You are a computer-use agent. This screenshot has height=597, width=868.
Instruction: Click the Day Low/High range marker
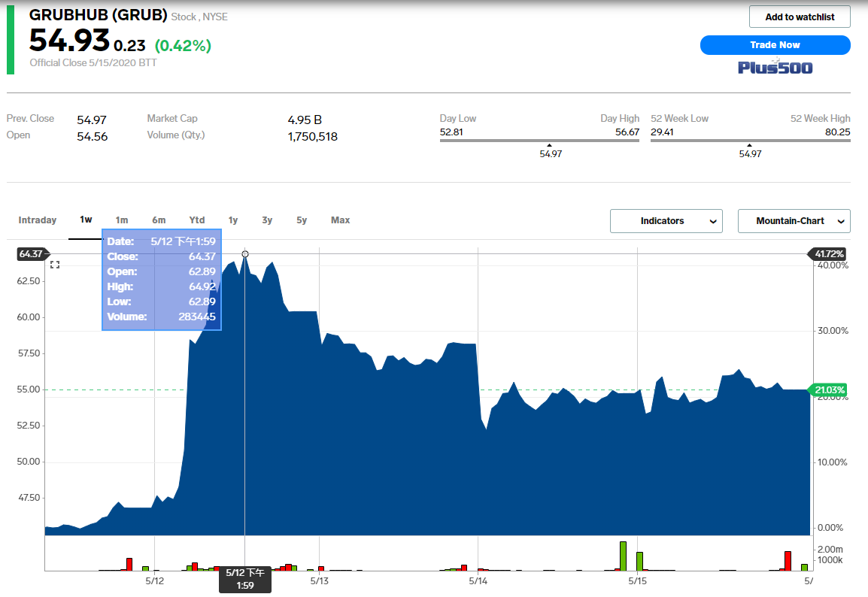(x=549, y=146)
